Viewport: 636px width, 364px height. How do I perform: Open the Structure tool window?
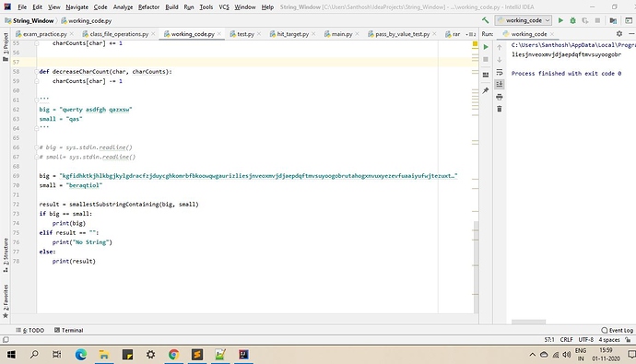click(x=6, y=255)
